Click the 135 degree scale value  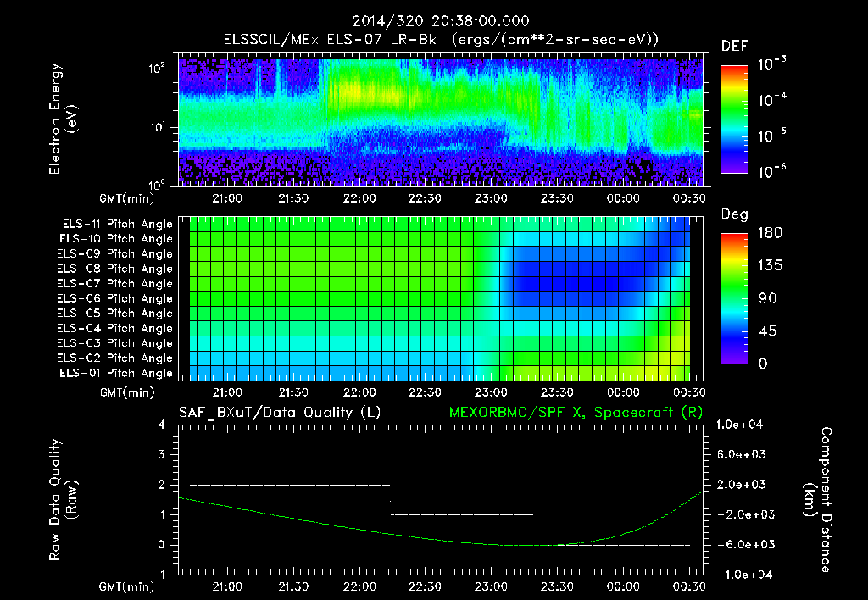pyautogui.click(x=771, y=266)
